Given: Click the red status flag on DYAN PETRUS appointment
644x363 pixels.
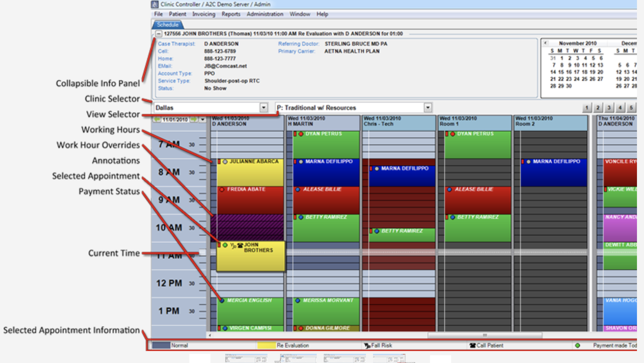Looking at the screenshot, I should click(x=296, y=134).
